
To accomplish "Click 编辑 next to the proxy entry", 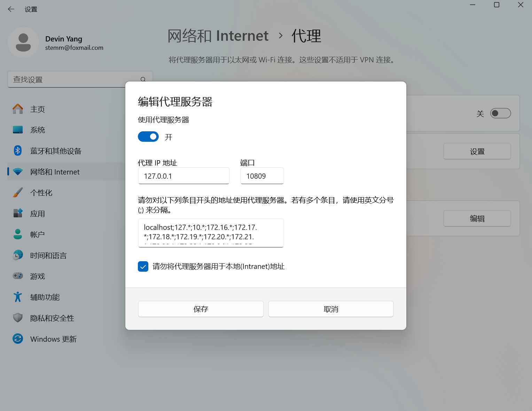I will pos(477,218).
